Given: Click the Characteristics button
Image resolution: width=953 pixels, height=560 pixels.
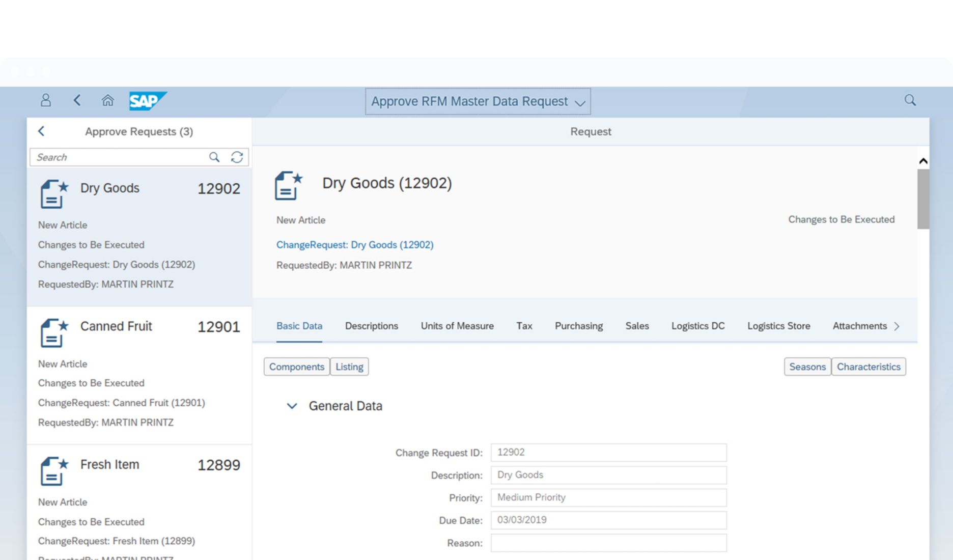Looking at the screenshot, I should (868, 367).
